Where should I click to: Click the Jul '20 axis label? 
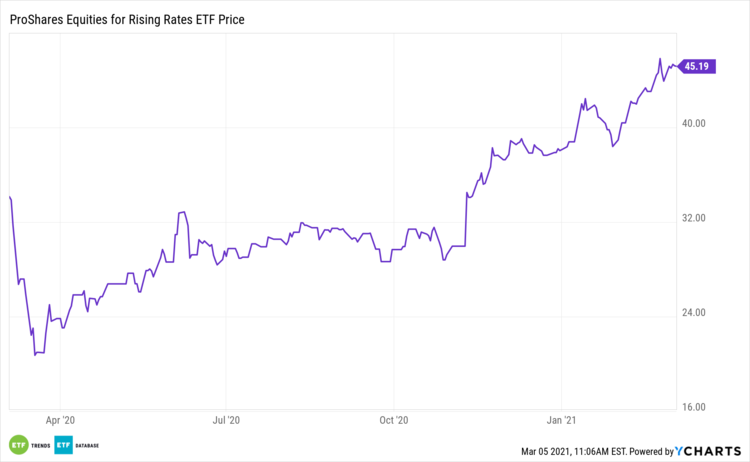click(x=227, y=420)
